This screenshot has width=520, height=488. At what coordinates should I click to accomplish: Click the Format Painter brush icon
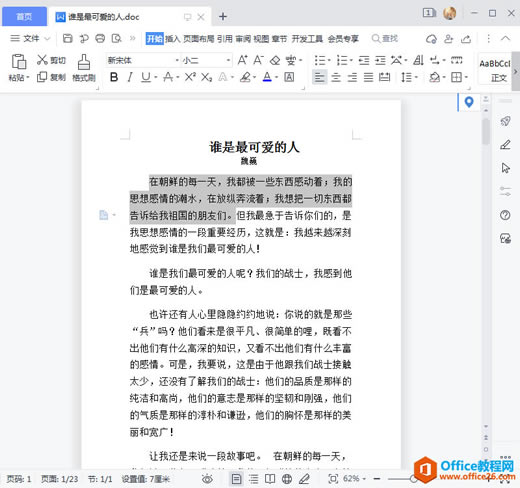click(x=84, y=62)
